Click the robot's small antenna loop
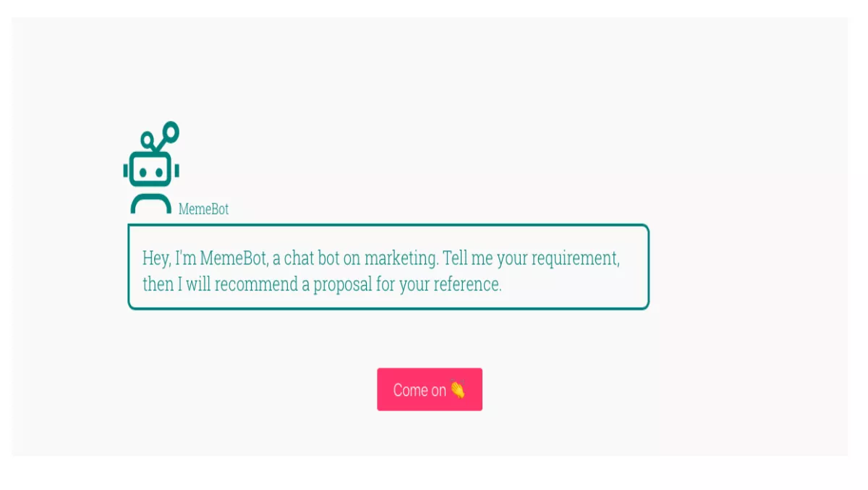This screenshot has height=490, width=868. (x=148, y=139)
